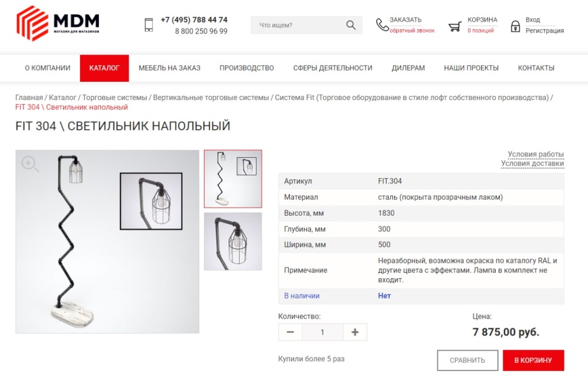Click the MDM store logo
Viewport: 588px width, 381px height.
tap(58, 24)
